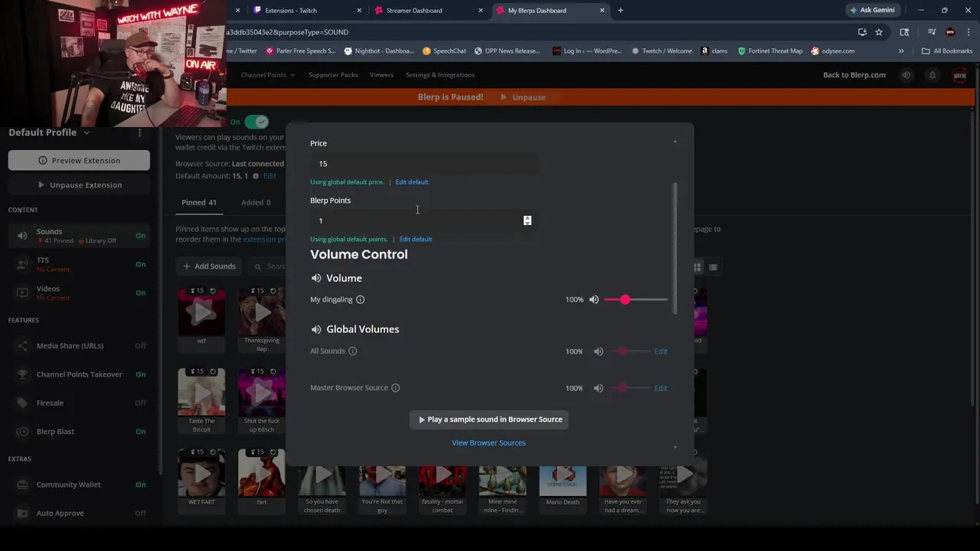
Task: Click the Master Browser Source info icon
Action: 395,388
